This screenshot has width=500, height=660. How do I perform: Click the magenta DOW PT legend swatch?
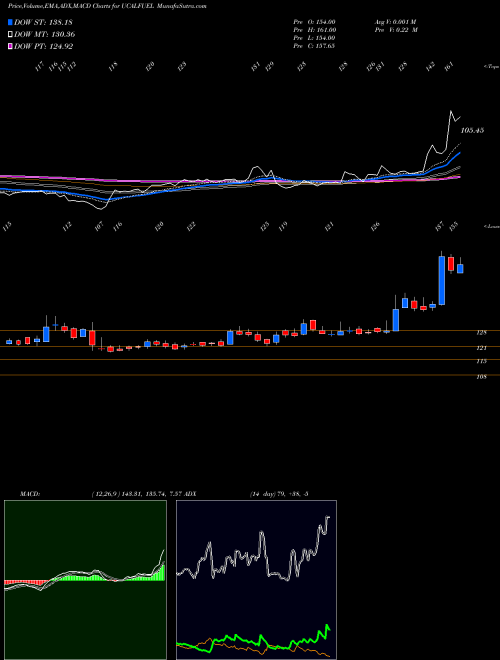[11, 47]
